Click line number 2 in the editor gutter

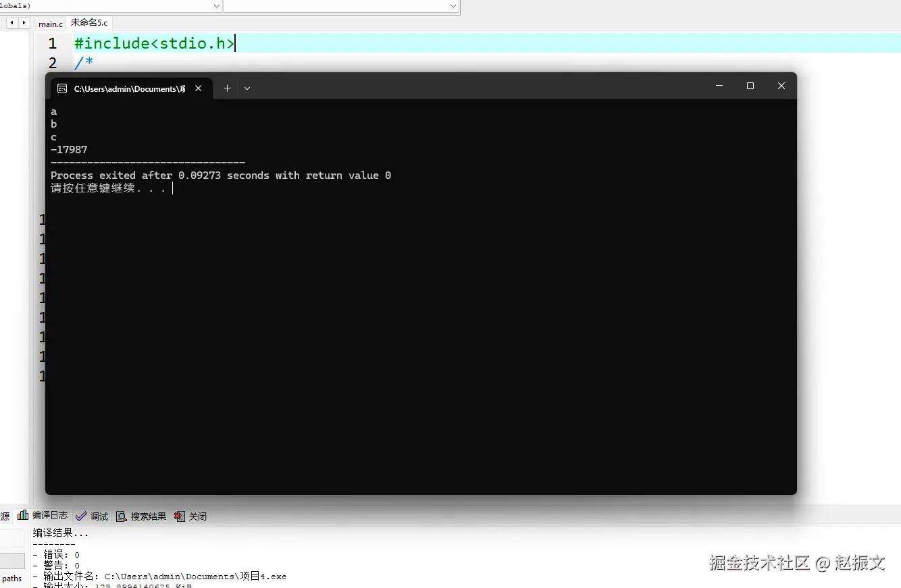pos(53,63)
